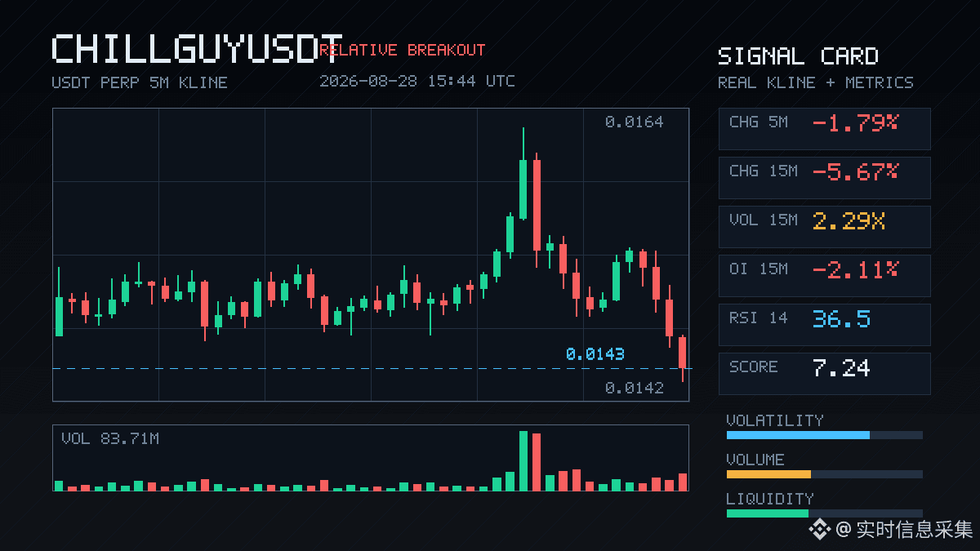
Task: Click the SCORE label
Action: (x=754, y=367)
